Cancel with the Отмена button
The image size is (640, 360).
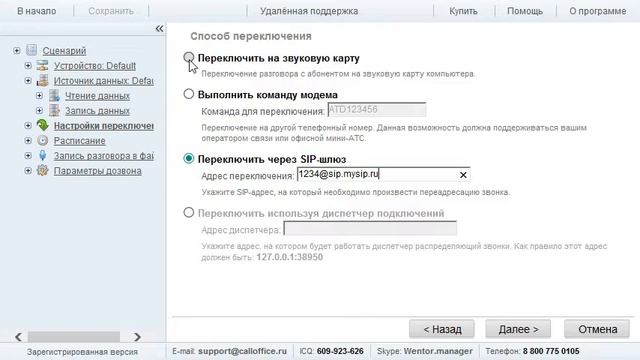(x=597, y=329)
